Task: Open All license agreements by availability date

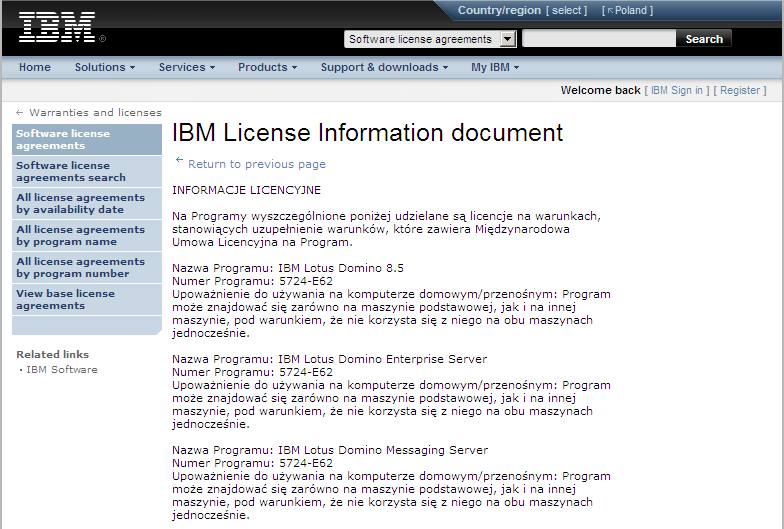Action: tap(87, 204)
